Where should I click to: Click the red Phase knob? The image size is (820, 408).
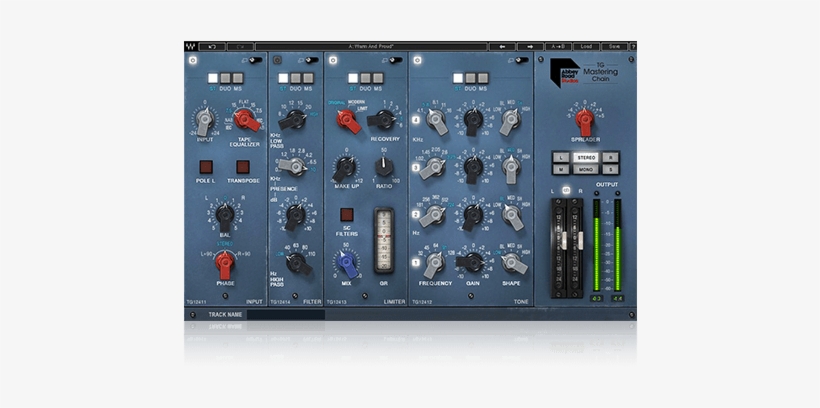click(225, 263)
